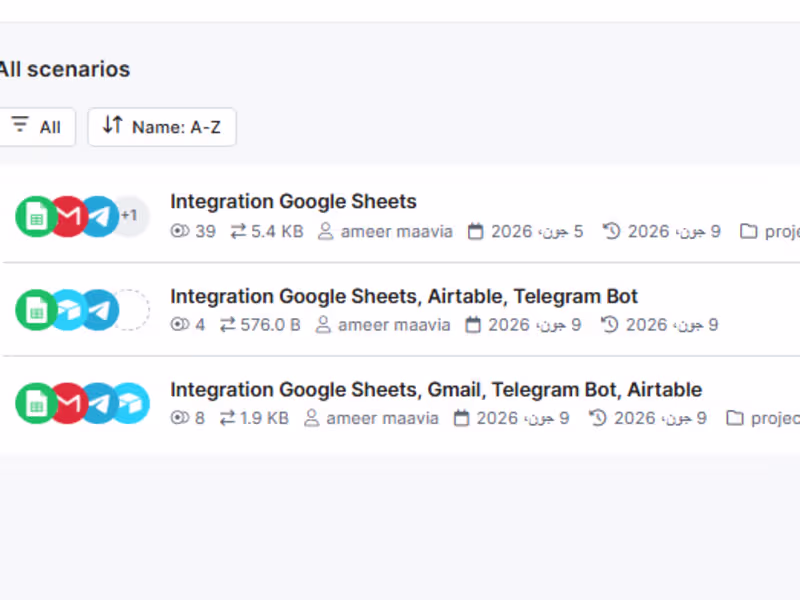
Task: Click the operations eye icon next to 8
Action: [180, 418]
